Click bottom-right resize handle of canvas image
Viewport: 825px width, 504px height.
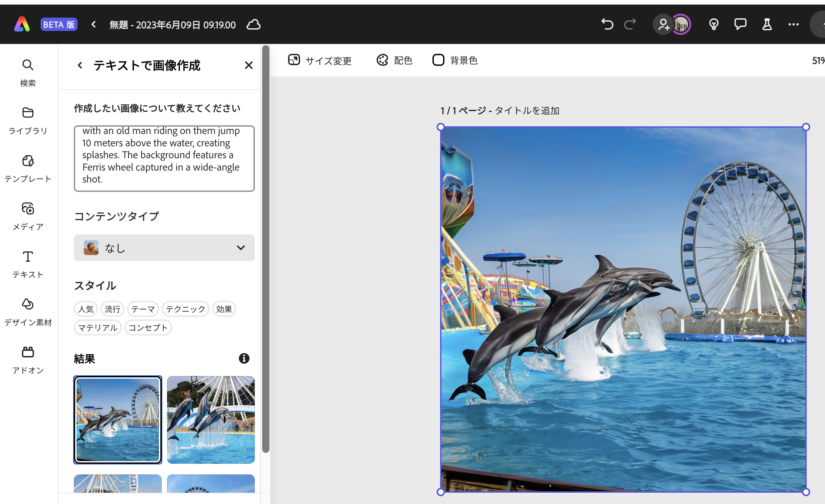806,492
